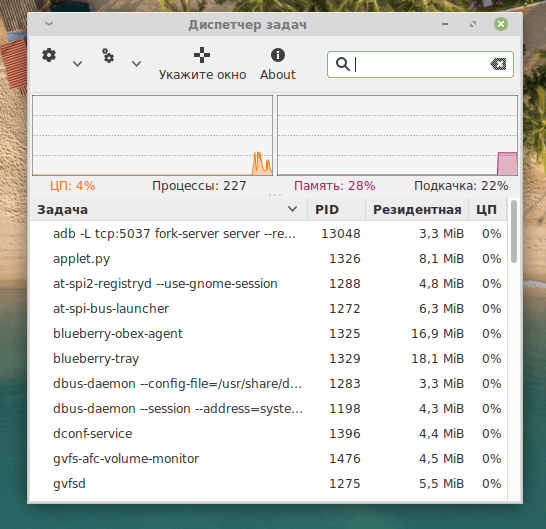546x529 pixels.
Task: Select dbus-daemon --config-file process row
Action: tap(268, 384)
